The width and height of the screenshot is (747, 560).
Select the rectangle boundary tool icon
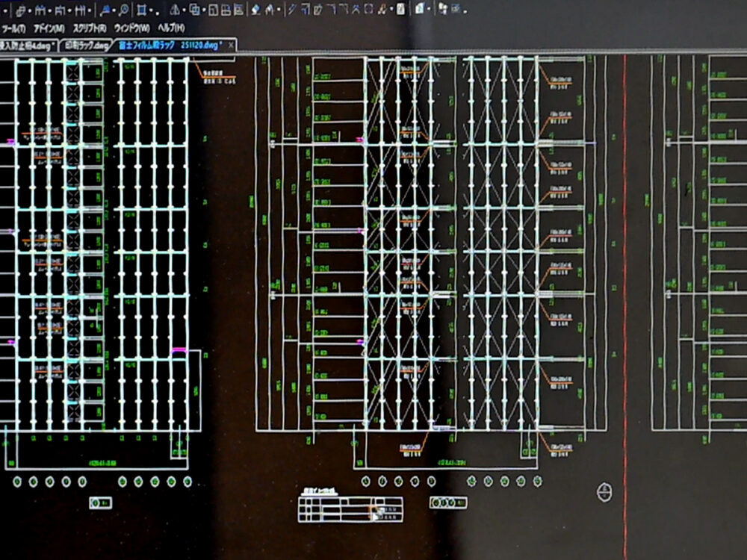click(143, 10)
